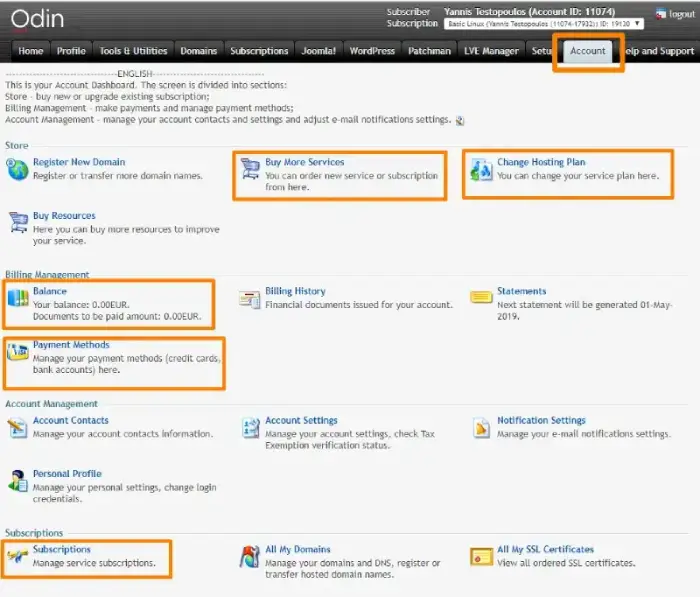Image resolution: width=700 pixels, height=597 pixels.
Task: Open the All My SSL Certificates link
Action: [546, 549]
